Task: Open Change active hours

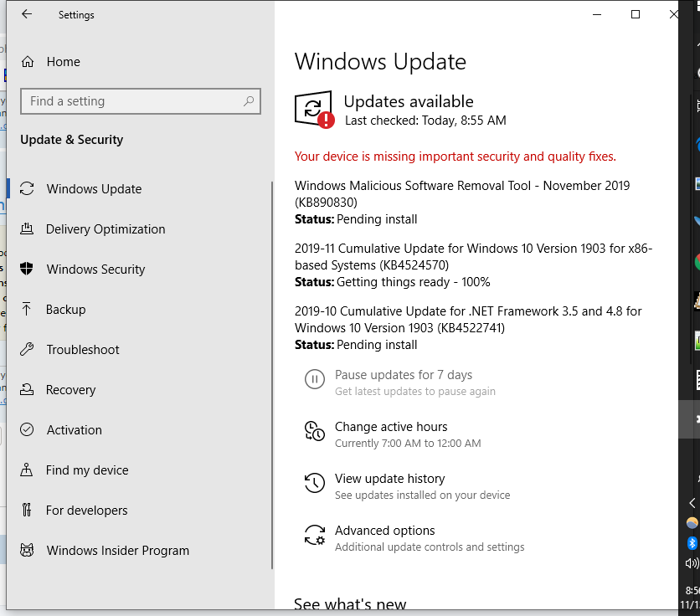Action: [391, 427]
